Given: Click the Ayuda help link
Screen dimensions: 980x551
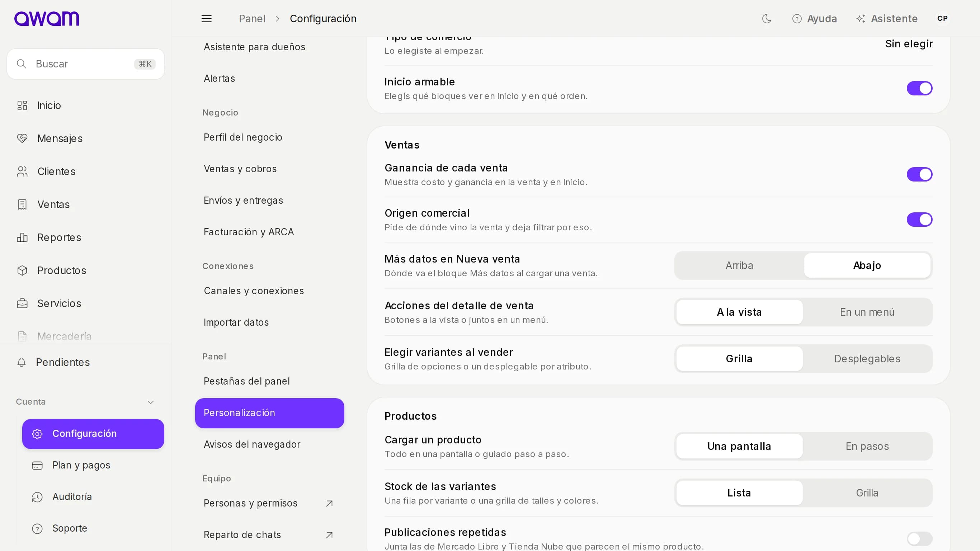Looking at the screenshot, I should pos(814,19).
